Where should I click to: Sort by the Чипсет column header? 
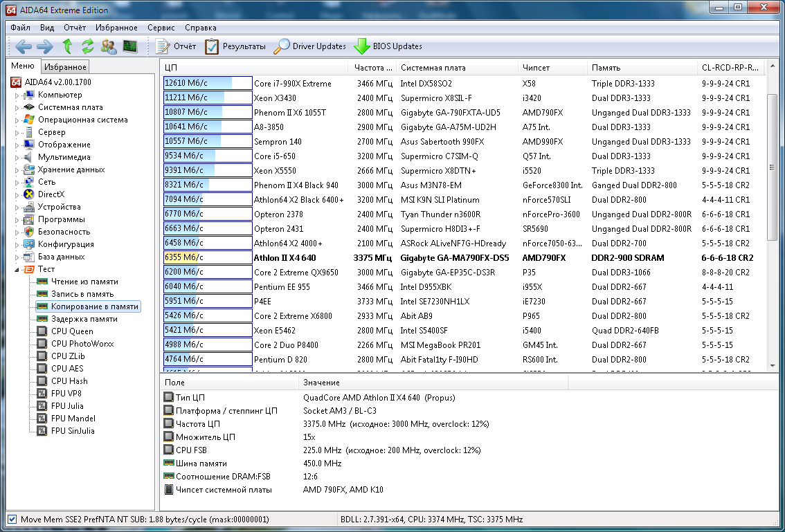pyautogui.click(x=552, y=68)
